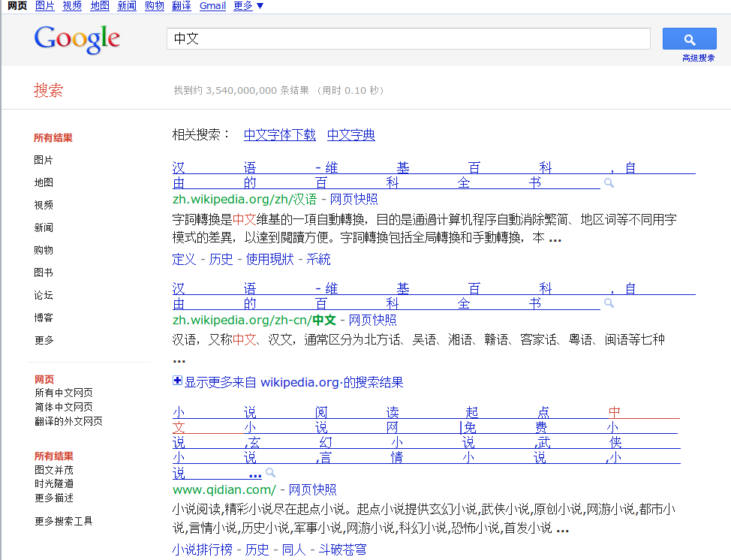Click the blue search magnifier button
731x560 pixels.
pos(690,39)
